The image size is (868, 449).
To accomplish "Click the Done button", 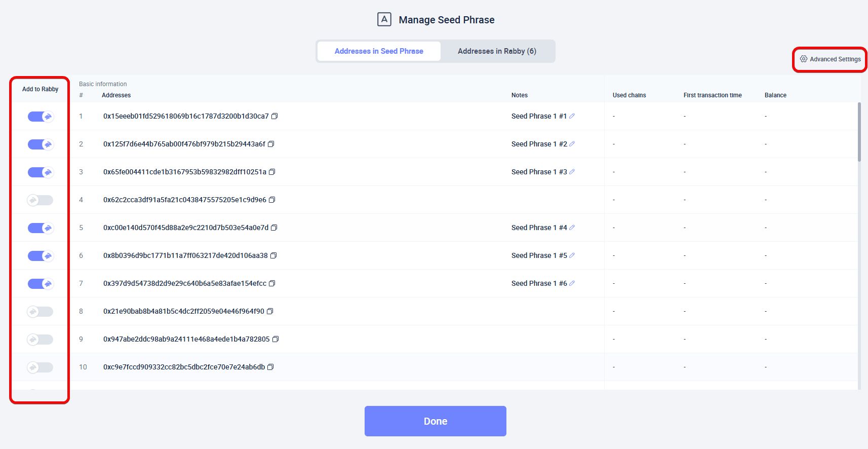I will [x=436, y=421].
